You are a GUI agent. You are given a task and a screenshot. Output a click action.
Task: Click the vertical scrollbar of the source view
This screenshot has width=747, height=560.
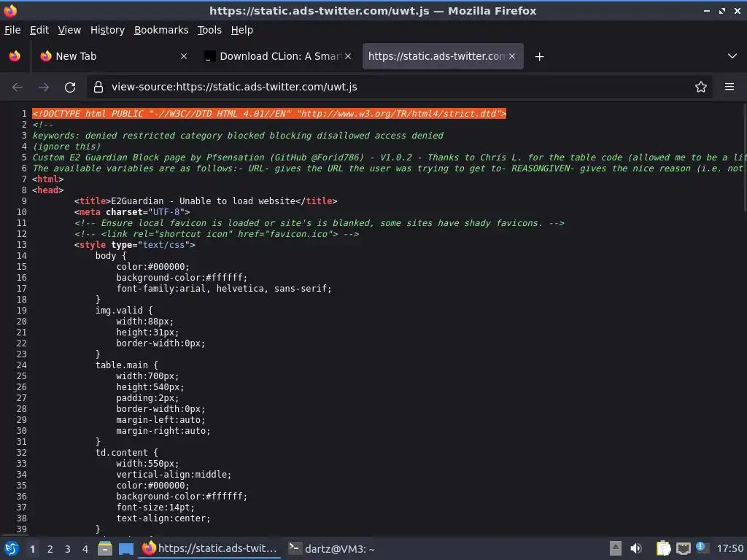coord(744,157)
